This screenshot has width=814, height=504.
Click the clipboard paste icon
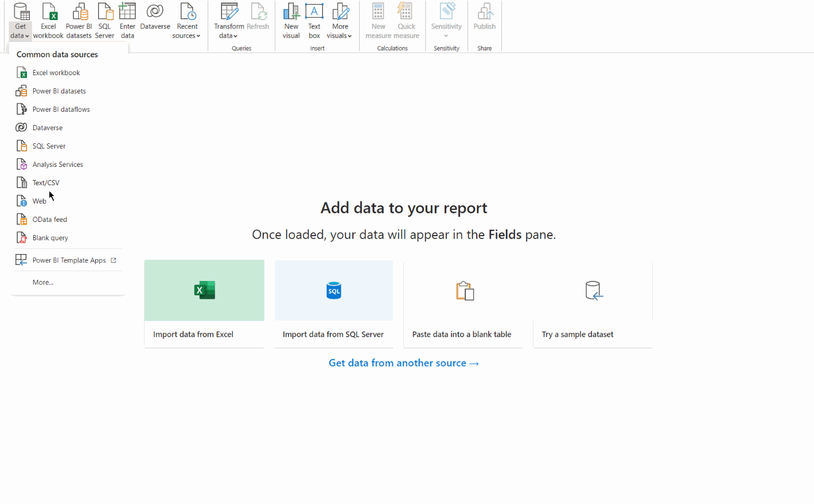pyautogui.click(x=465, y=291)
